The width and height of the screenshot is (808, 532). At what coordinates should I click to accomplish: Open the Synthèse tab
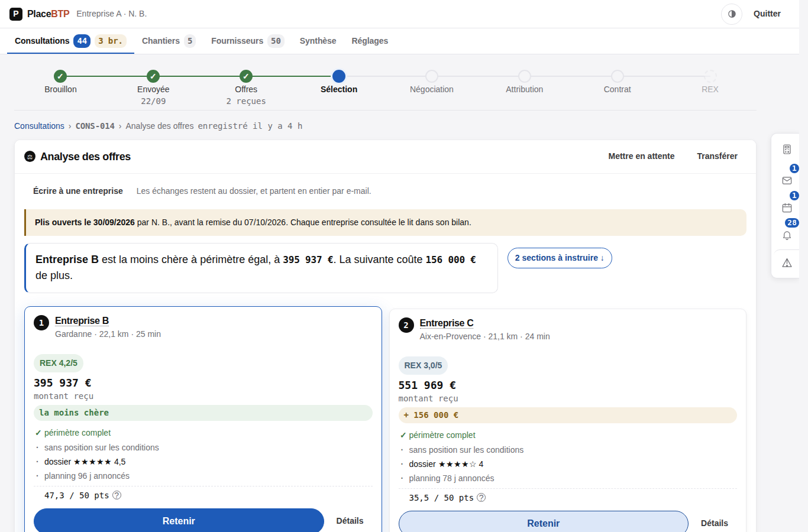click(318, 41)
